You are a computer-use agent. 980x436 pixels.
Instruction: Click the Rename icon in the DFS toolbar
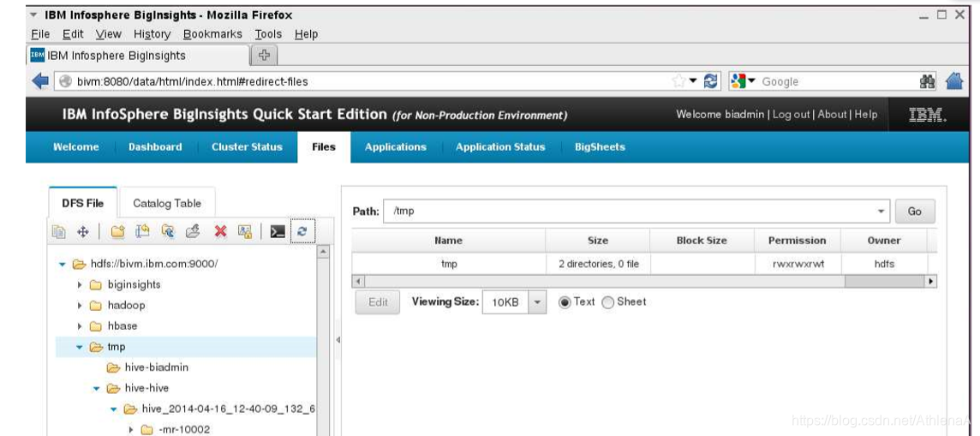(143, 232)
